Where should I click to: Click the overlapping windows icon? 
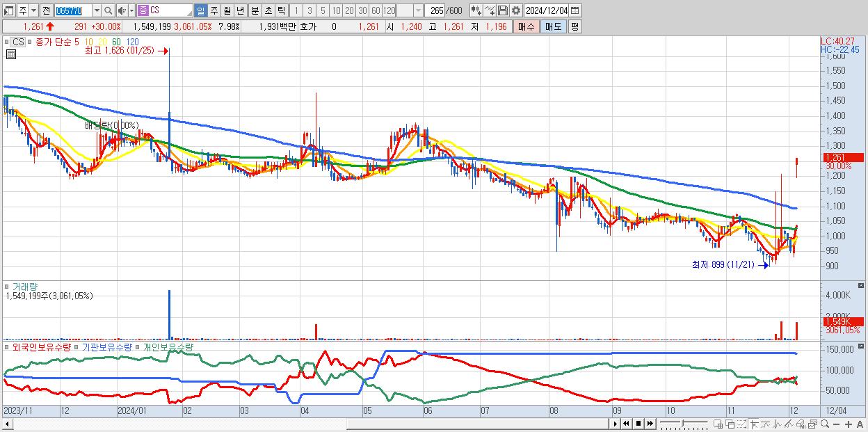pos(730,424)
